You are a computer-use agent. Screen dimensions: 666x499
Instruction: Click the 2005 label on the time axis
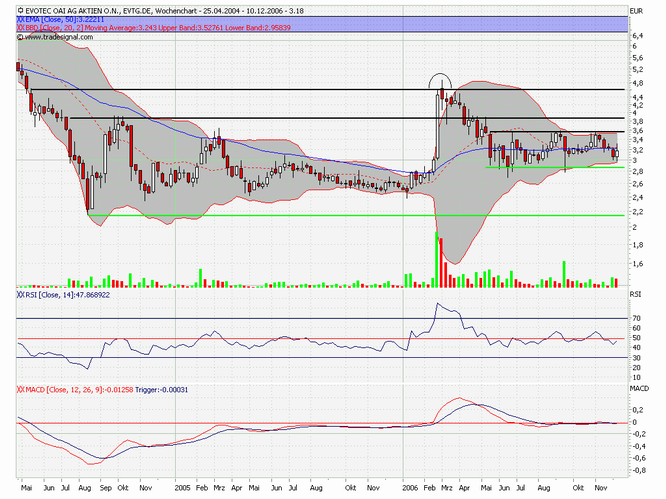[182, 488]
